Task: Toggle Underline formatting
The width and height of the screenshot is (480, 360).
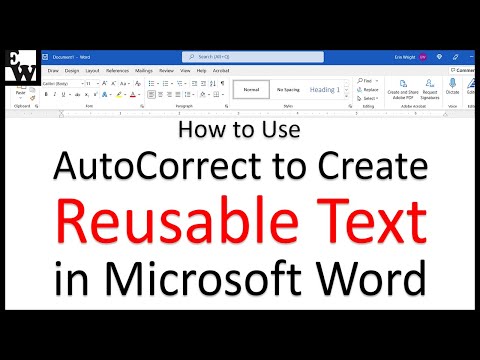Action: pyautogui.click(x=63, y=95)
